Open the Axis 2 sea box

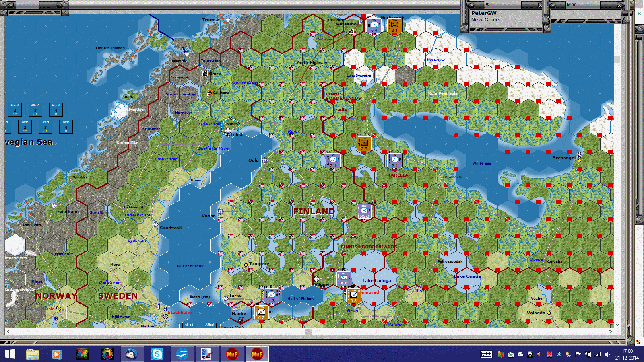click(x=25, y=127)
